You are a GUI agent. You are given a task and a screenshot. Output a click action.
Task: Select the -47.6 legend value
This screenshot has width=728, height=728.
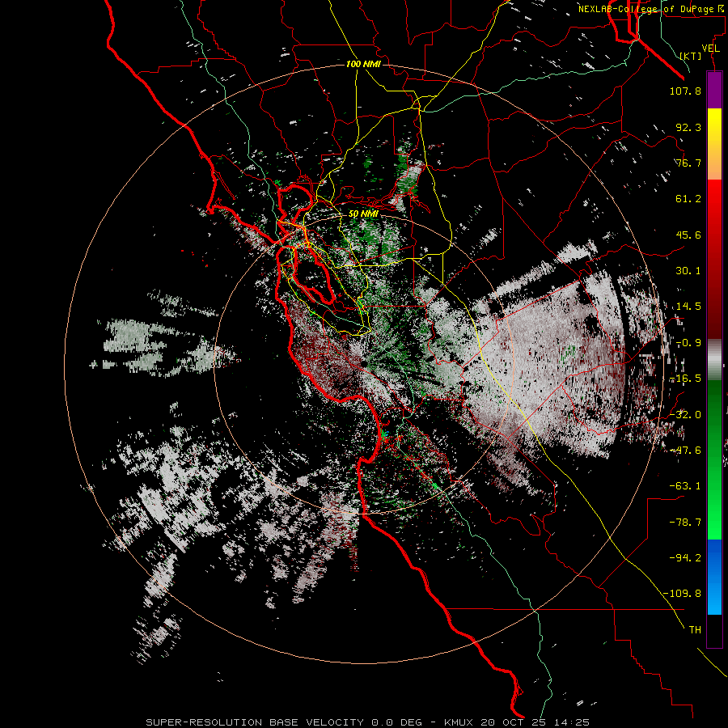point(685,451)
